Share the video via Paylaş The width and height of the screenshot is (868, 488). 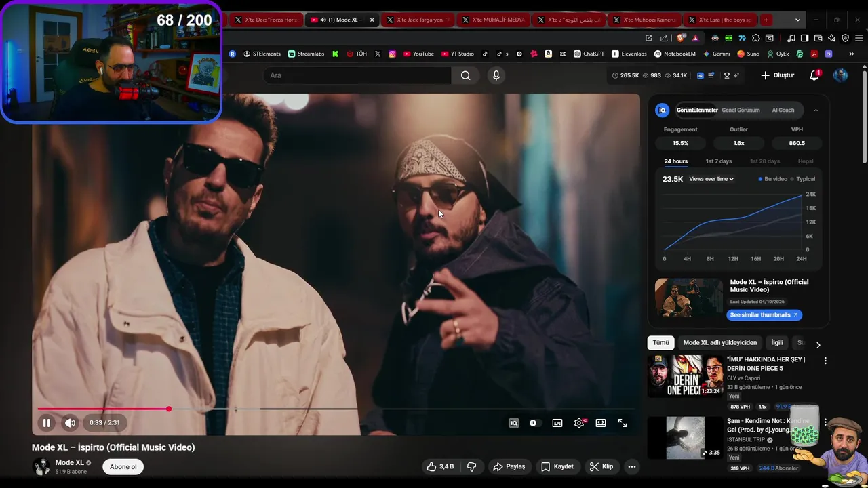pos(509,466)
